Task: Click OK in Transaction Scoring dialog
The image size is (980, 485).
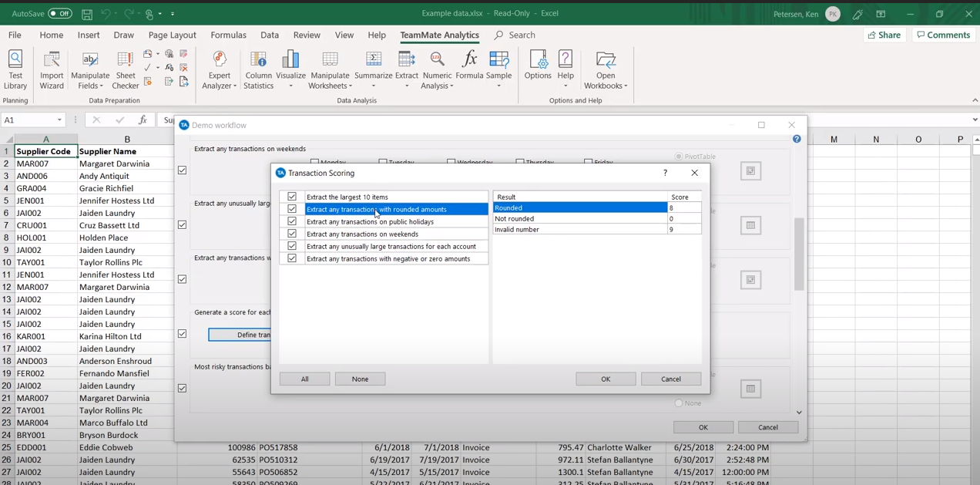Action: tap(606, 379)
